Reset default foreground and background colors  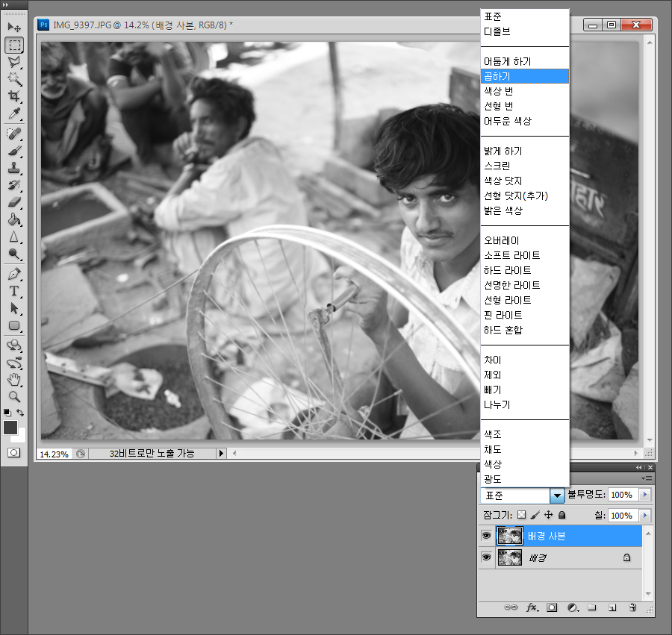point(7,413)
